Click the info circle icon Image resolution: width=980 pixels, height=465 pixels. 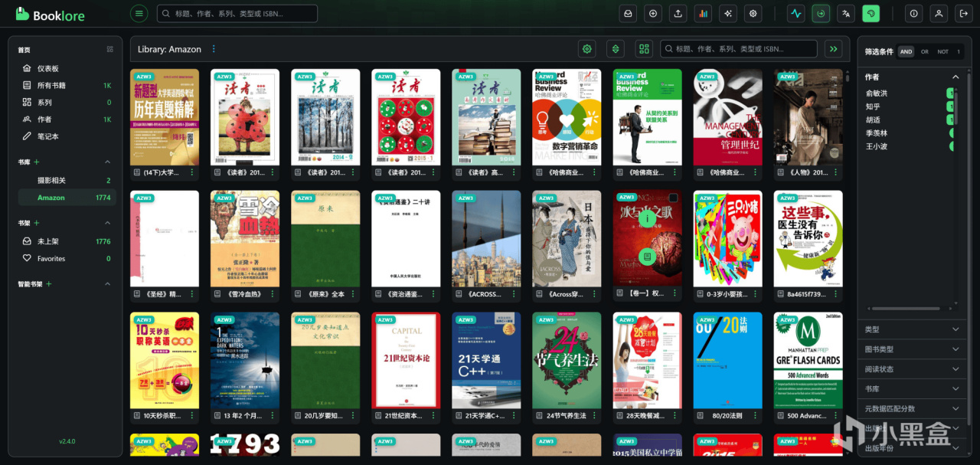pos(913,13)
